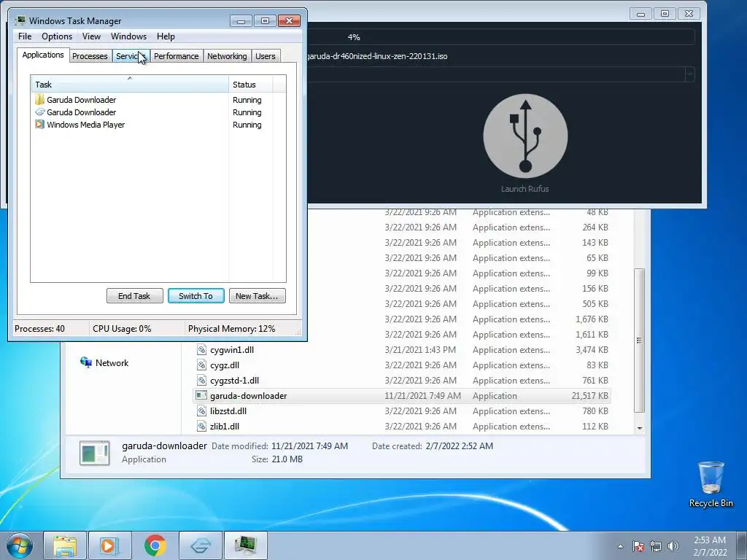747x560 pixels.
Task: Click the cygzstd-1.dll file icon
Action: [201, 380]
